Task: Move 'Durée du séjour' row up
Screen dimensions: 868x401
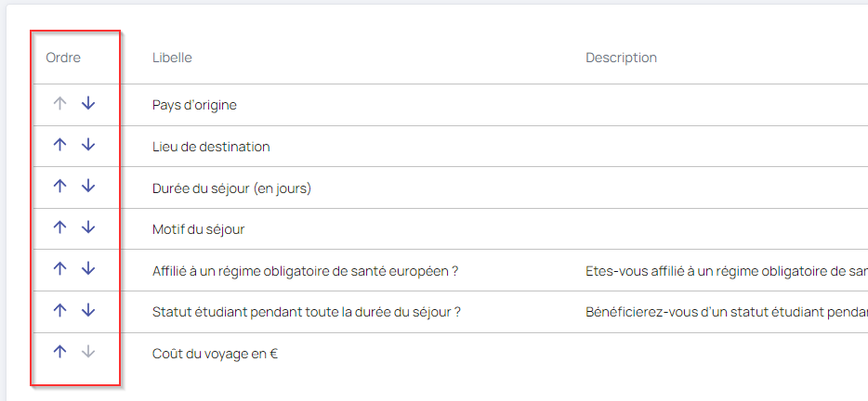Action: point(60,187)
